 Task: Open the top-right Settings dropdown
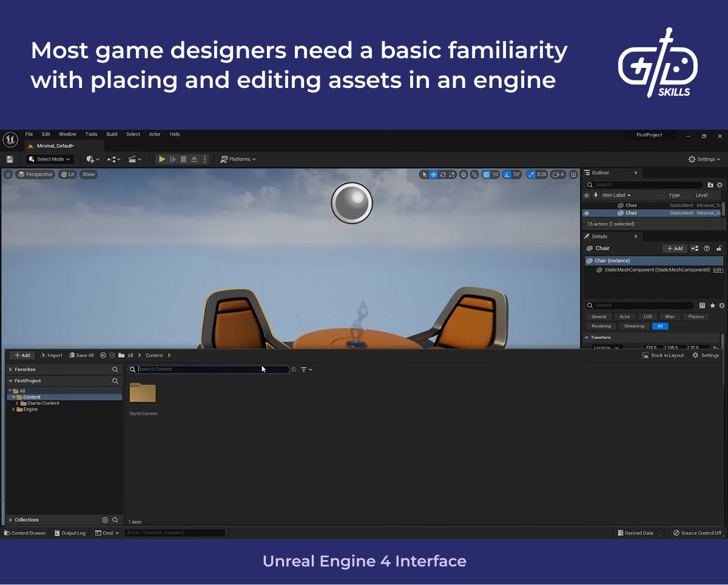[x=704, y=159]
